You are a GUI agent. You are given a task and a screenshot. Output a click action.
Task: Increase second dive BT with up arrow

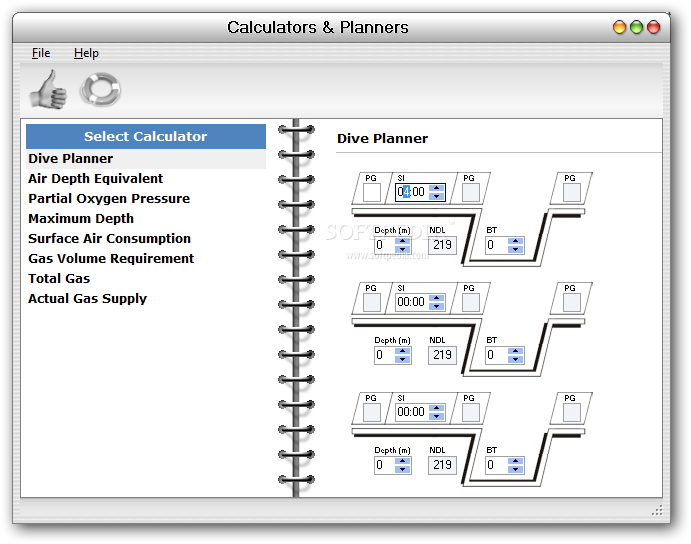pyautogui.click(x=515, y=351)
